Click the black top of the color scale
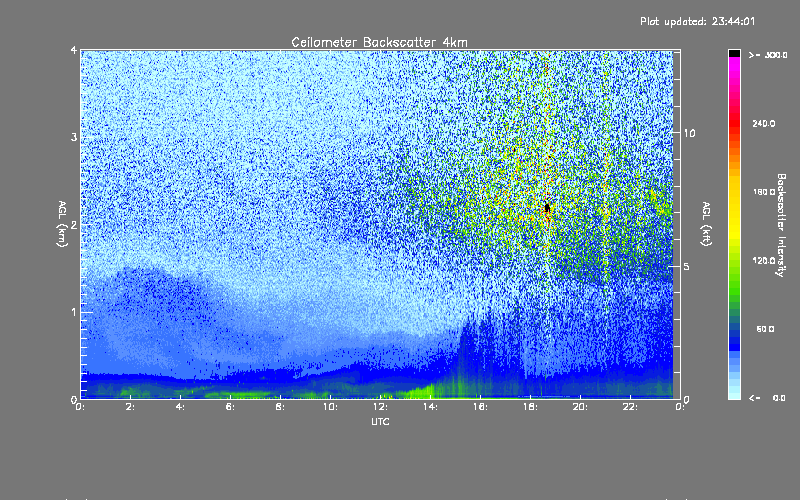 click(x=734, y=53)
